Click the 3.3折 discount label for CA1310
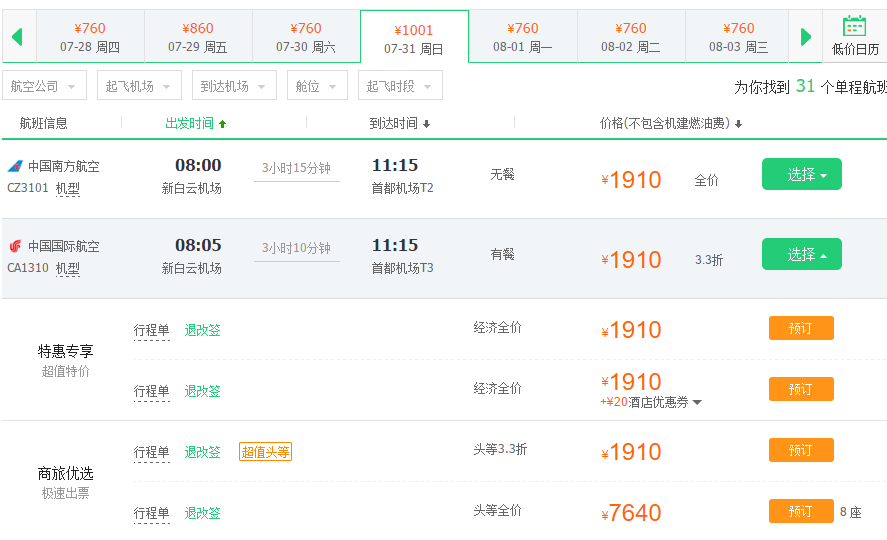Image resolution: width=887 pixels, height=540 pixels. (x=709, y=260)
